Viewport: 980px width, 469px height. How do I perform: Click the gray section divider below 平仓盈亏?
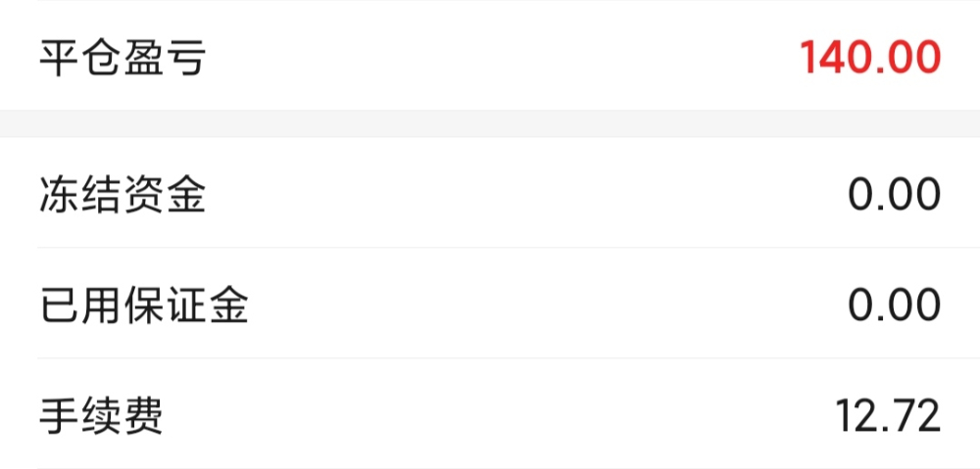coord(490,124)
